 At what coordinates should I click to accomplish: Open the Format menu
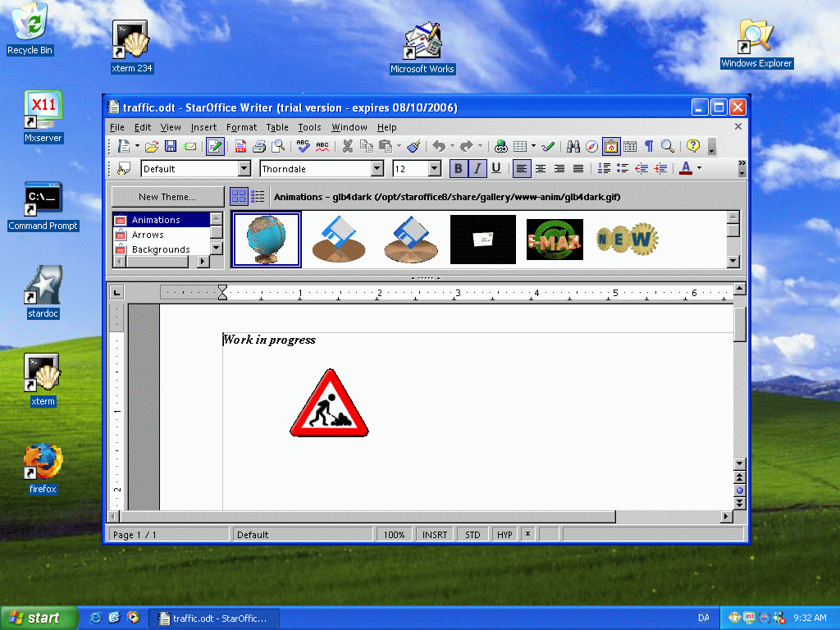click(x=242, y=127)
